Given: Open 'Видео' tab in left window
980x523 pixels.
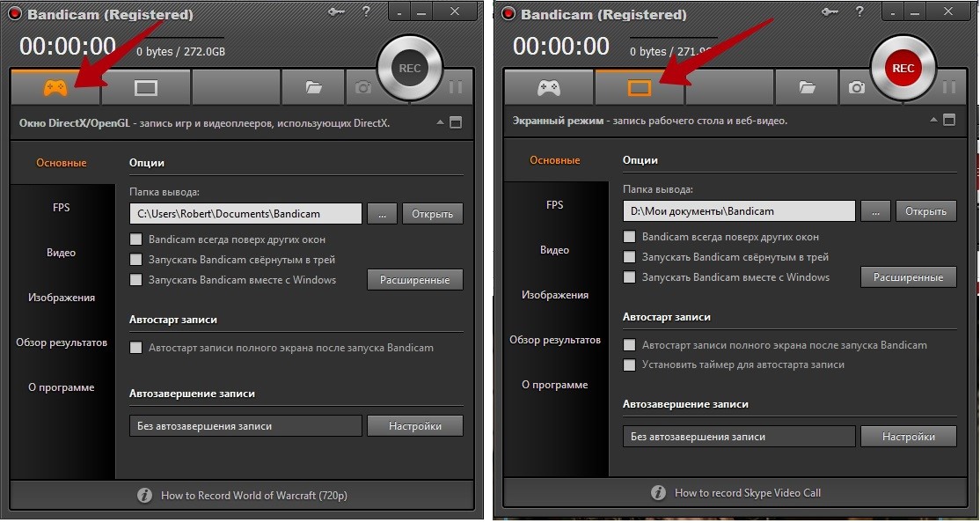Looking at the screenshot, I should coord(62,253).
